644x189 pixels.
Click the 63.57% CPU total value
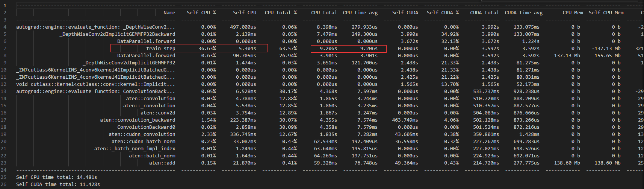point(288,48)
